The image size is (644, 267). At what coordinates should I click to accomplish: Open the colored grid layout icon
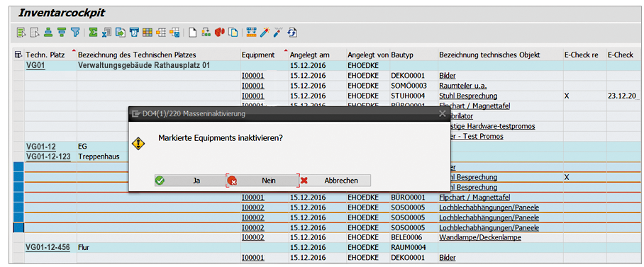[148, 33]
